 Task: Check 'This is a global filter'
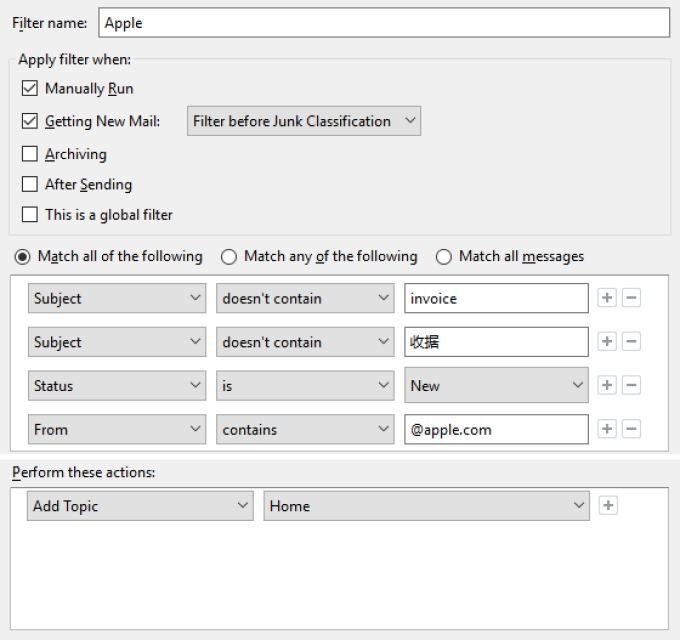(29, 214)
